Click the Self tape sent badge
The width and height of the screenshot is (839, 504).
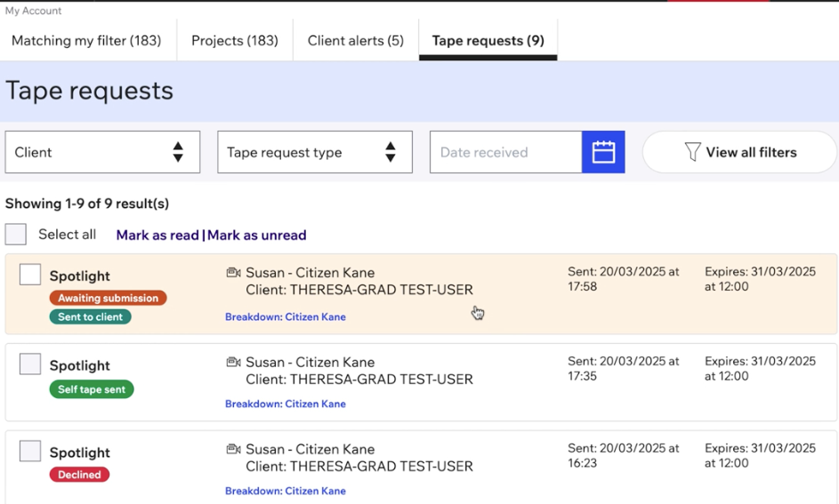[92, 389]
